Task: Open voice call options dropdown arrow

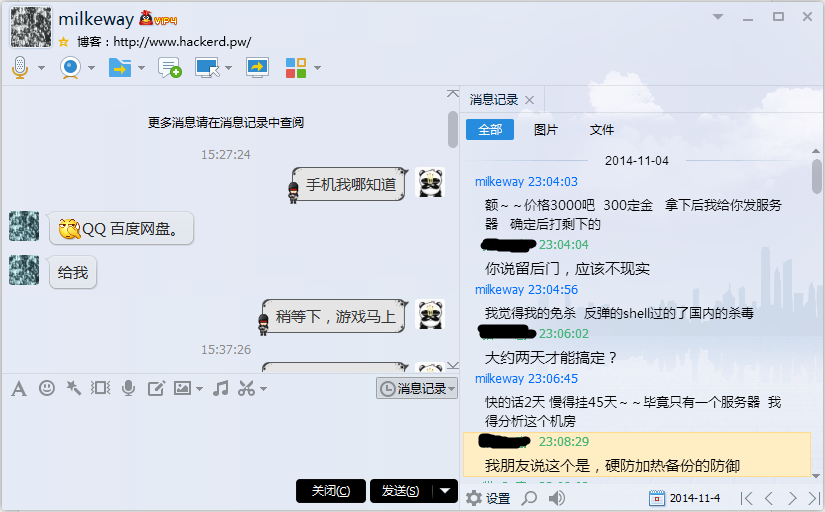Action: [x=42, y=68]
